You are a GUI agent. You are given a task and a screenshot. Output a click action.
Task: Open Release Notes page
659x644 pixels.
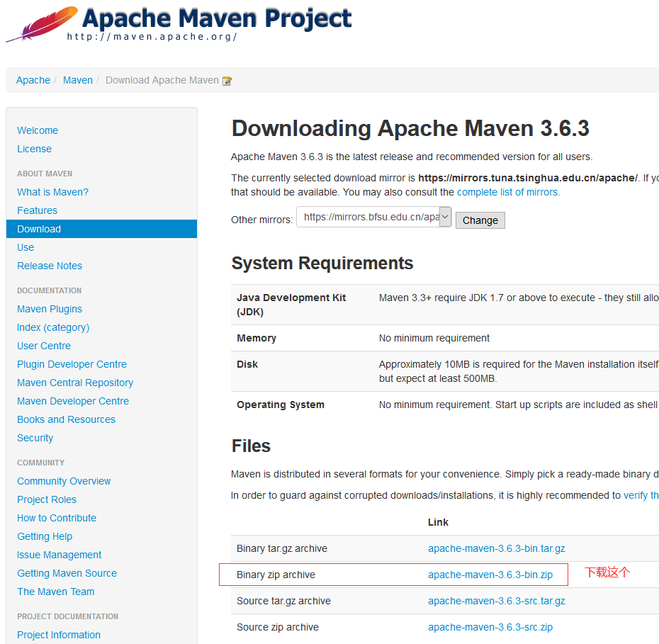50,266
